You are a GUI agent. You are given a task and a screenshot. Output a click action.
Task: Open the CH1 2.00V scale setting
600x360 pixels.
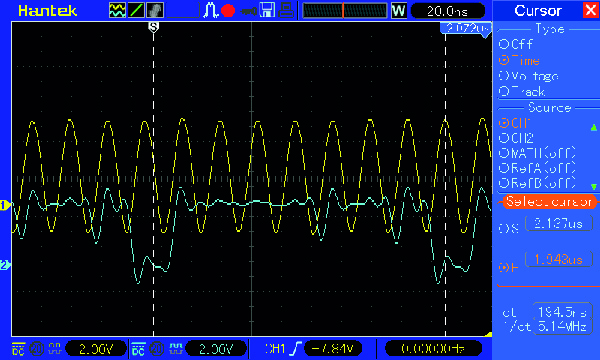96,349
